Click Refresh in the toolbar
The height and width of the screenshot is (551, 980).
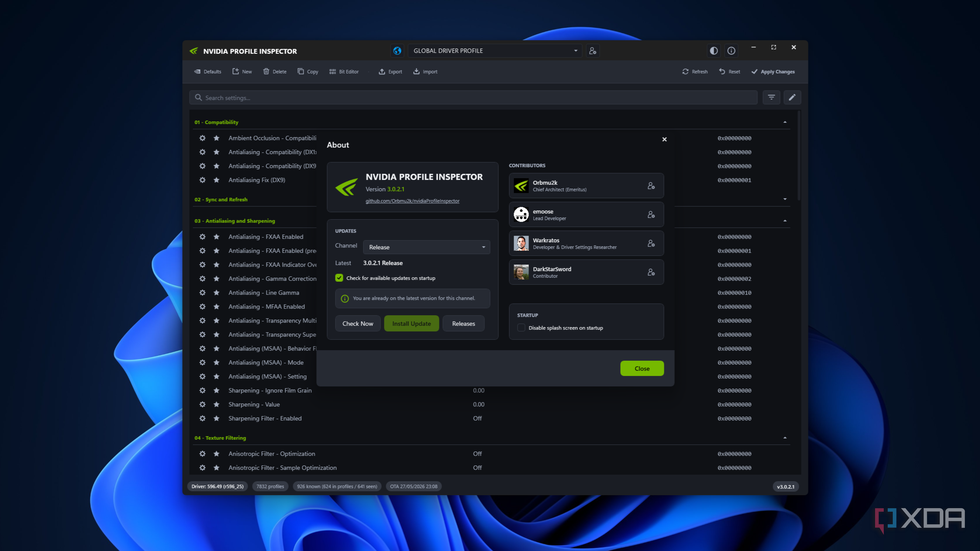click(x=695, y=72)
